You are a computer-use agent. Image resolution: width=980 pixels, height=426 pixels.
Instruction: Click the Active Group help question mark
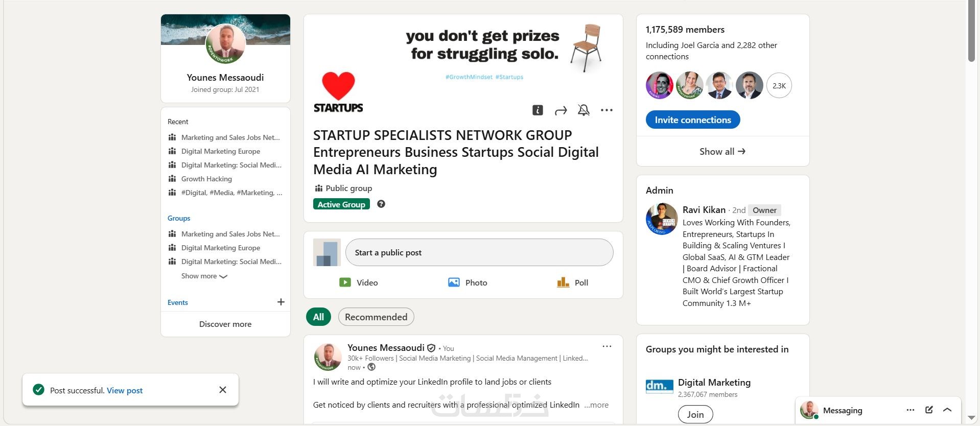click(381, 204)
